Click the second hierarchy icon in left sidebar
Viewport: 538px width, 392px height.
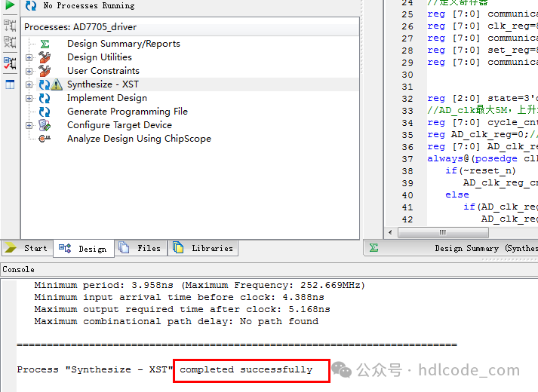pyautogui.click(x=10, y=42)
